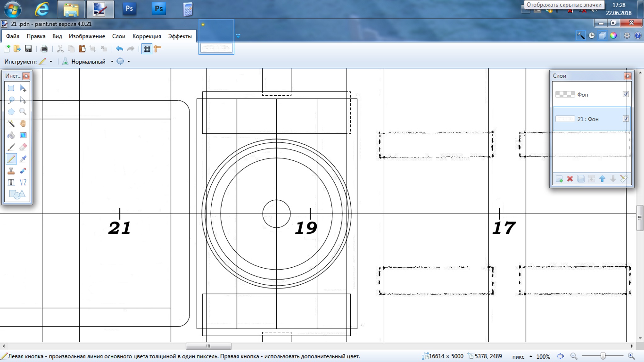The height and width of the screenshot is (362, 644).
Task: Open layer properties in Layers panel
Action: (x=624, y=179)
